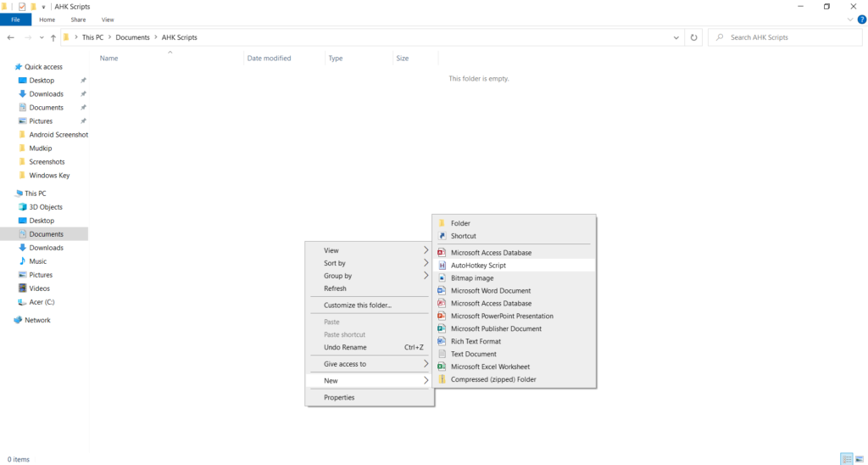This screenshot has width=868, height=465.
Task: Click the Refresh button beside address bar
Action: tap(693, 37)
